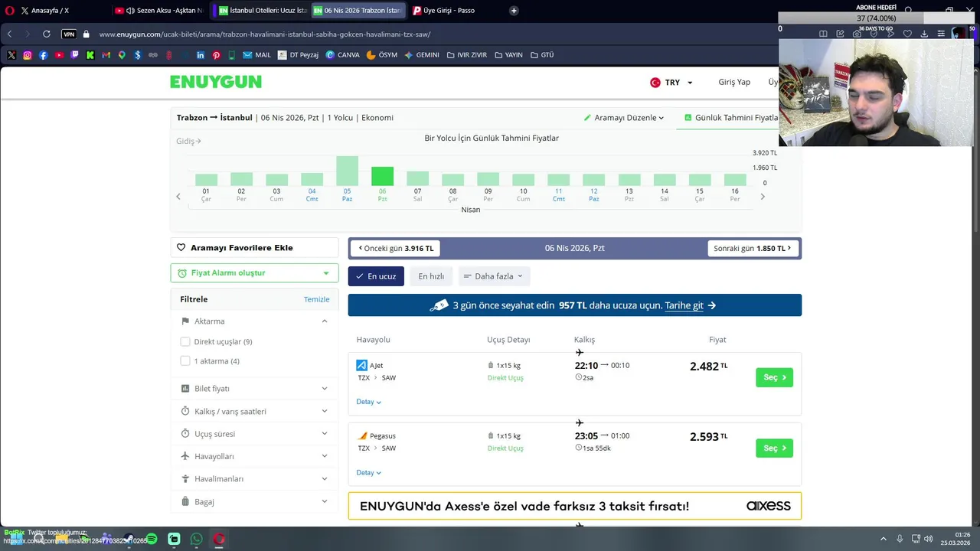Viewport: 980px width, 551px height.
Task: Go to Sonraki gün 1.850 TL
Action: click(752, 248)
